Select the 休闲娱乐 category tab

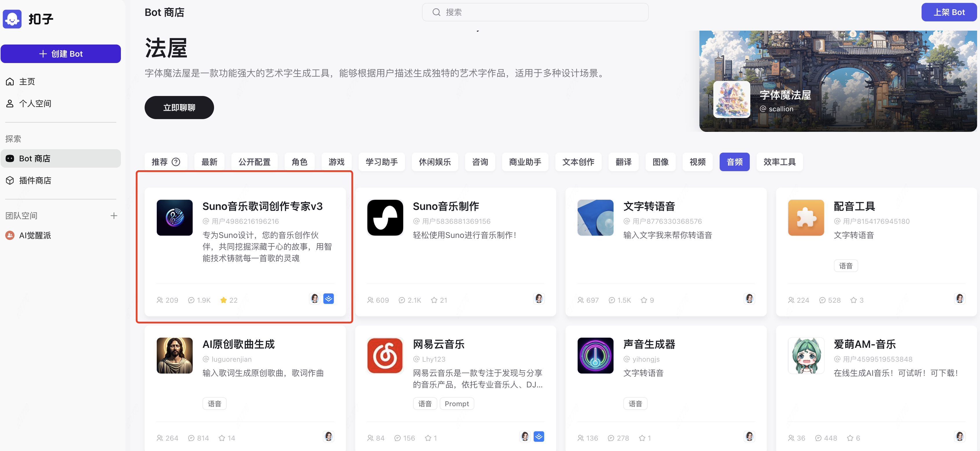point(435,162)
